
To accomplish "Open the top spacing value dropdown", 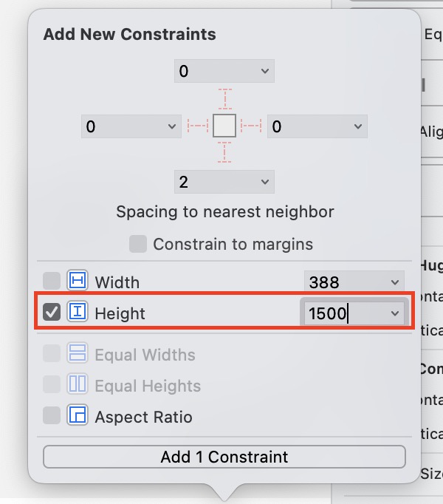I will [x=264, y=72].
